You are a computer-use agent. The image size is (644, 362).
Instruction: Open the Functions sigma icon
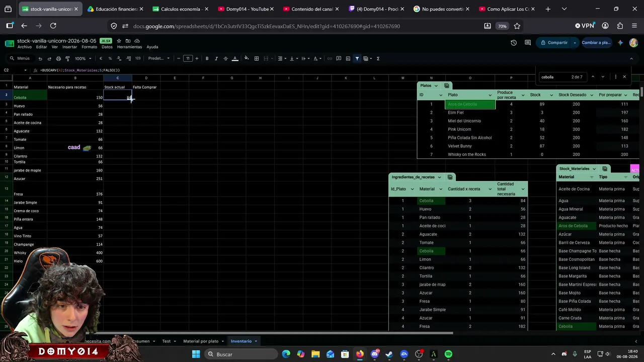[378, 58]
